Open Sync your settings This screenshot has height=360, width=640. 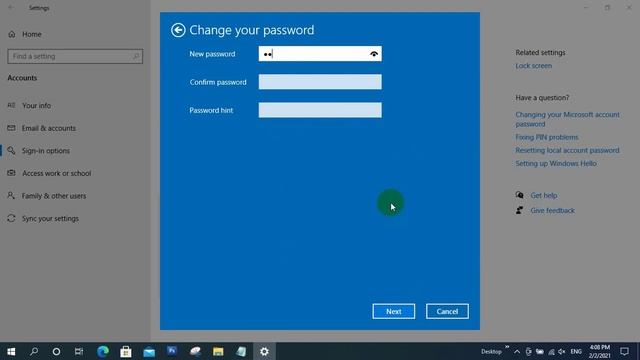[x=50, y=218]
